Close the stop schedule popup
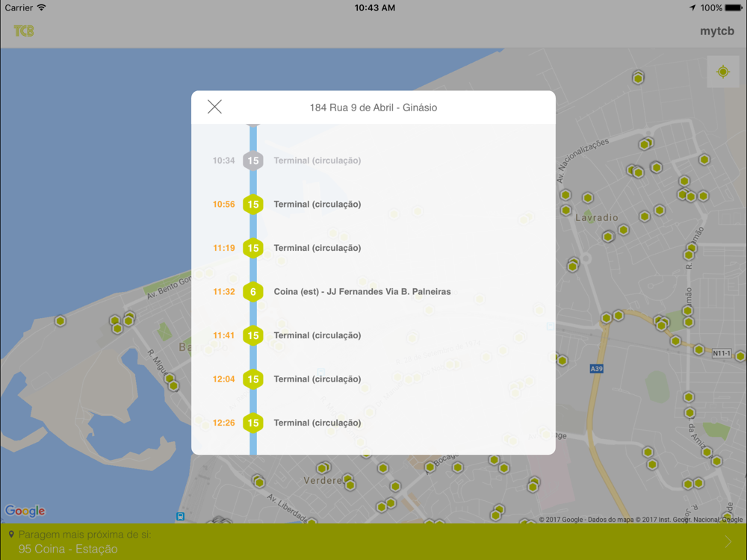 pyautogui.click(x=215, y=107)
